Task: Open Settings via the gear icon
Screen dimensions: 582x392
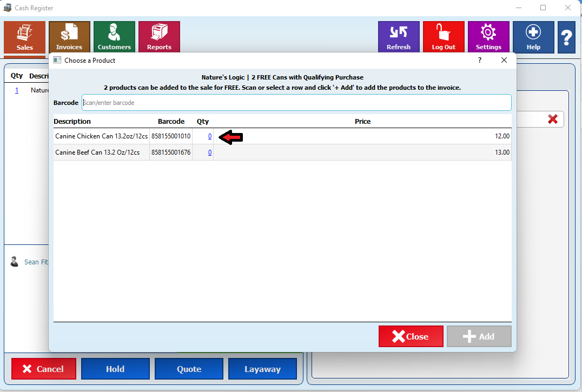Action: 488,37
